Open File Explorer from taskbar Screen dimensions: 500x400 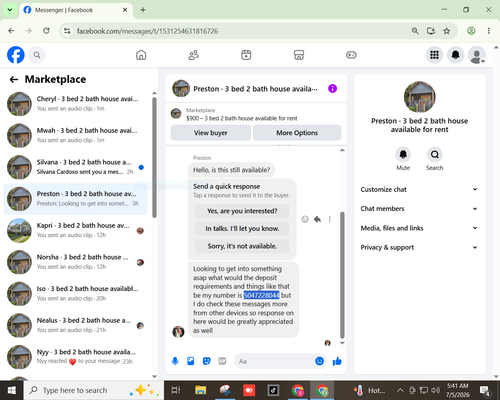click(201, 390)
